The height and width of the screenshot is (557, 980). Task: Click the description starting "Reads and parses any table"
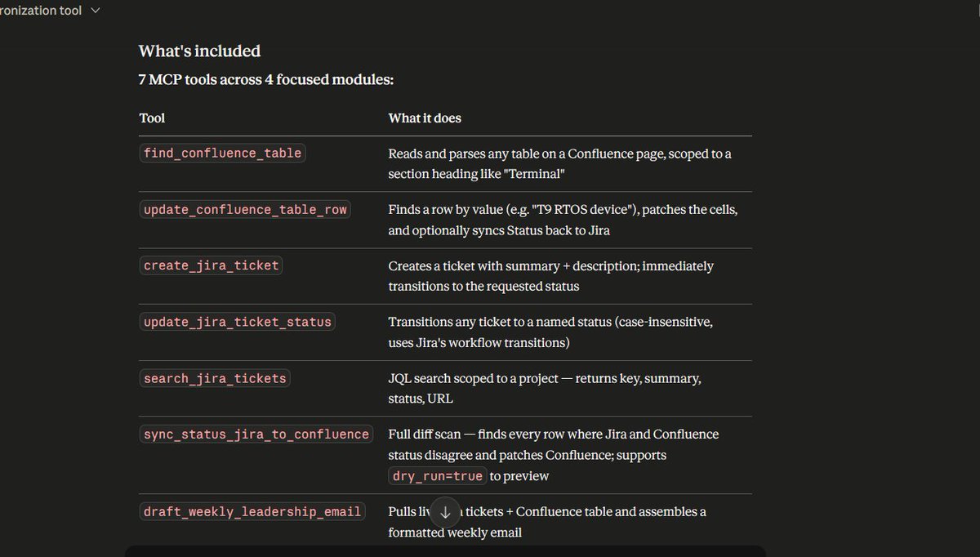[x=560, y=163]
